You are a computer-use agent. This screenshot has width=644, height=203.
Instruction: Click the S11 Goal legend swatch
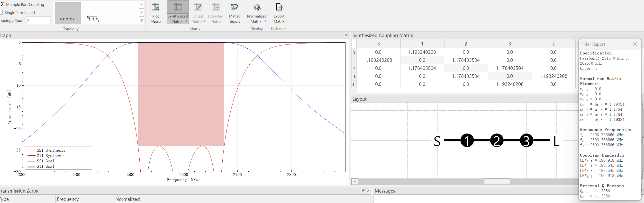click(31, 167)
